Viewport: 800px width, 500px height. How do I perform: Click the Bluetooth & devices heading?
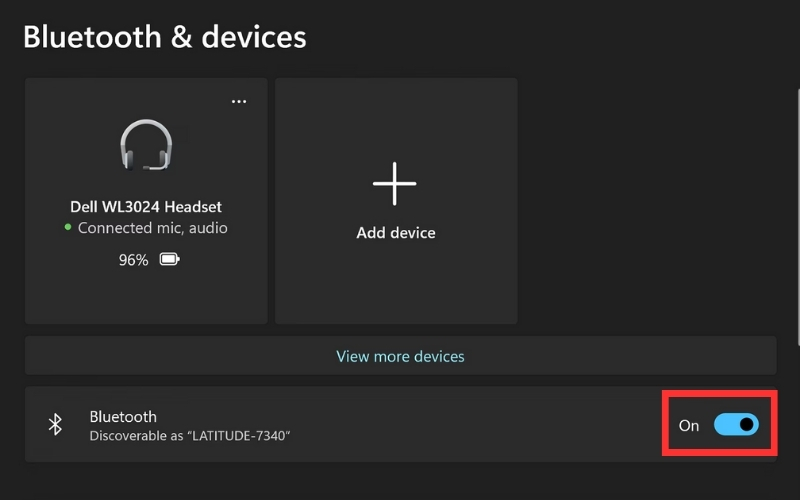(x=165, y=37)
